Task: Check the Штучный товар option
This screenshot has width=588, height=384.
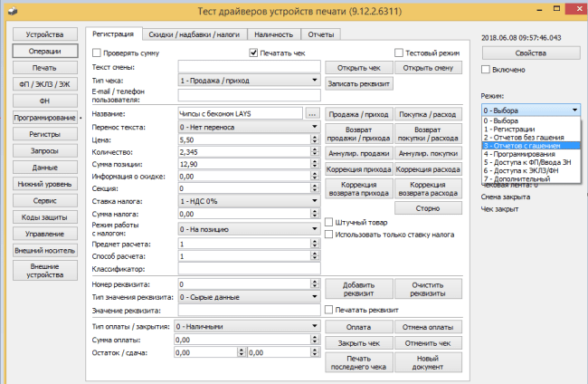Action: [329, 222]
